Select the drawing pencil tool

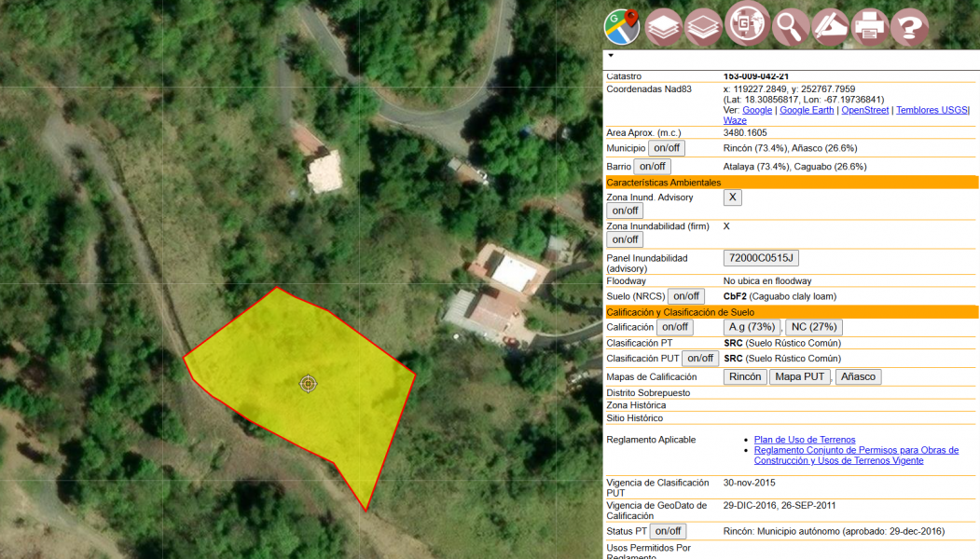(829, 26)
